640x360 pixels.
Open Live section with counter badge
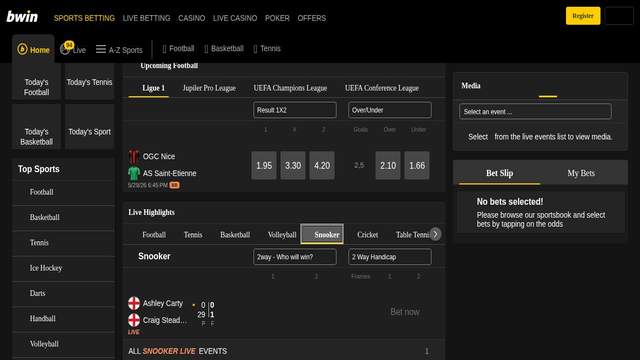click(x=73, y=49)
